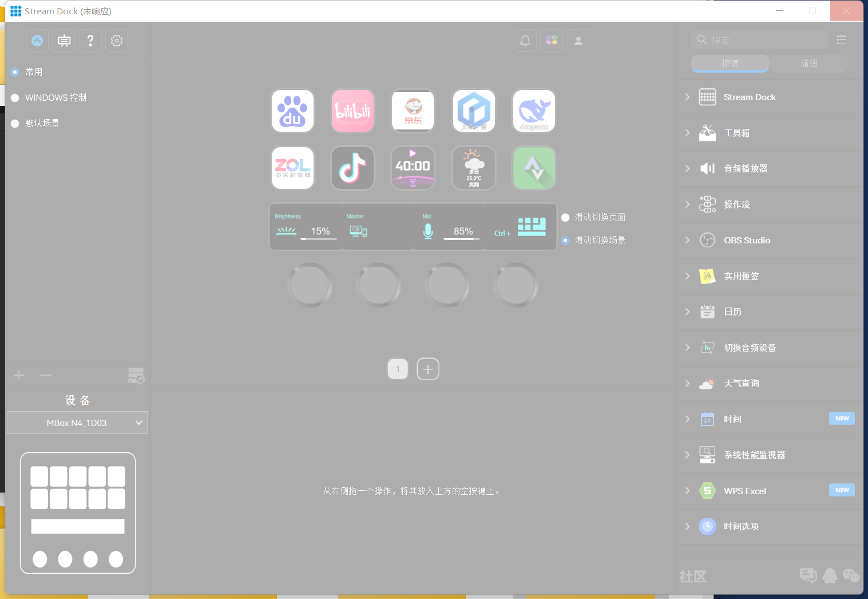Open the user account icon
Screen dimensions: 868x599
(578, 41)
